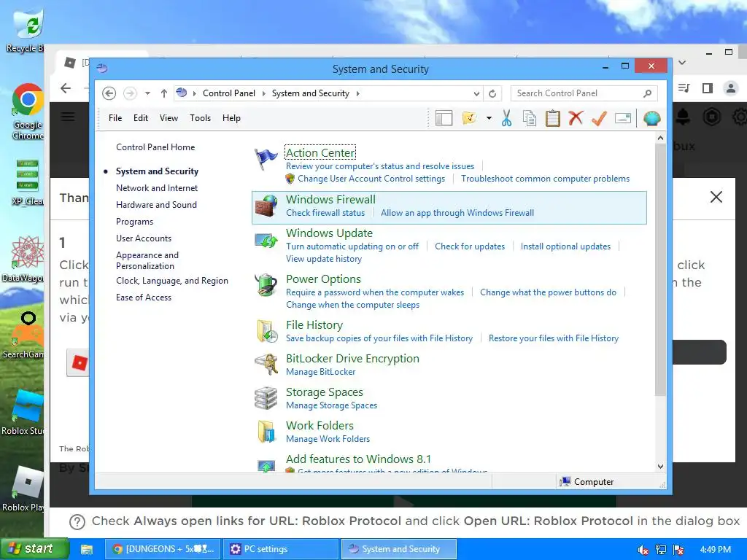Click the Properties card toolbar icon
The height and width of the screenshot is (560, 747).
click(623, 118)
